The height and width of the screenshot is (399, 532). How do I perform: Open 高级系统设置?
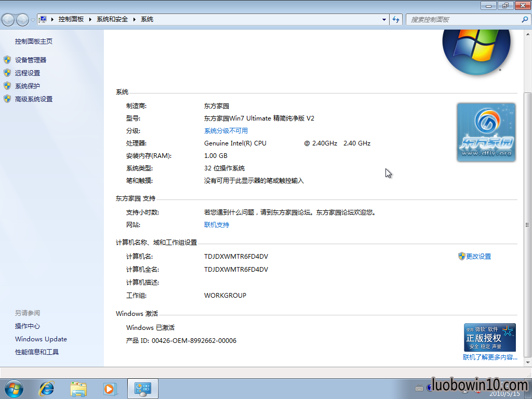[x=34, y=99]
